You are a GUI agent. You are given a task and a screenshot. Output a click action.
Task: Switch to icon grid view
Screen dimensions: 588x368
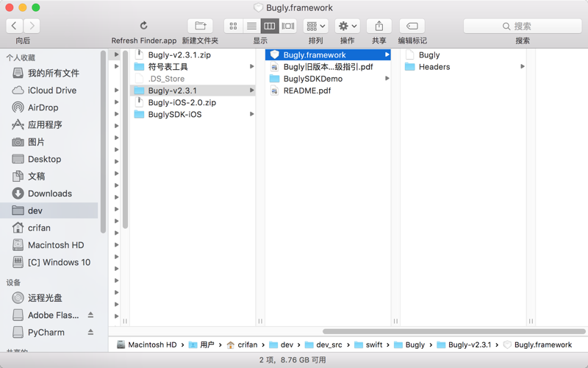click(233, 26)
